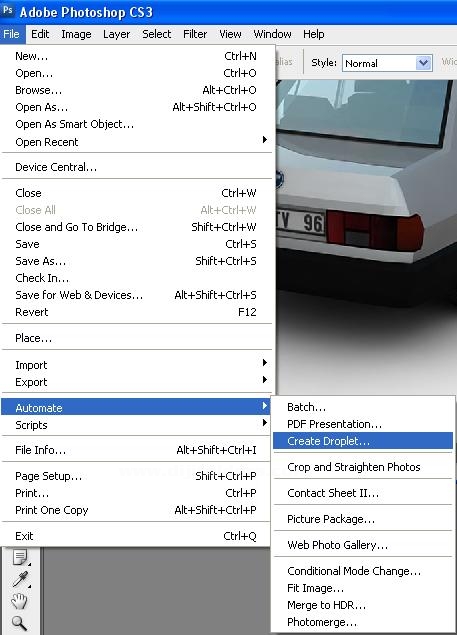The image size is (457, 635).
Task: Select Save for Web & Devices...
Action: click(136, 295)
